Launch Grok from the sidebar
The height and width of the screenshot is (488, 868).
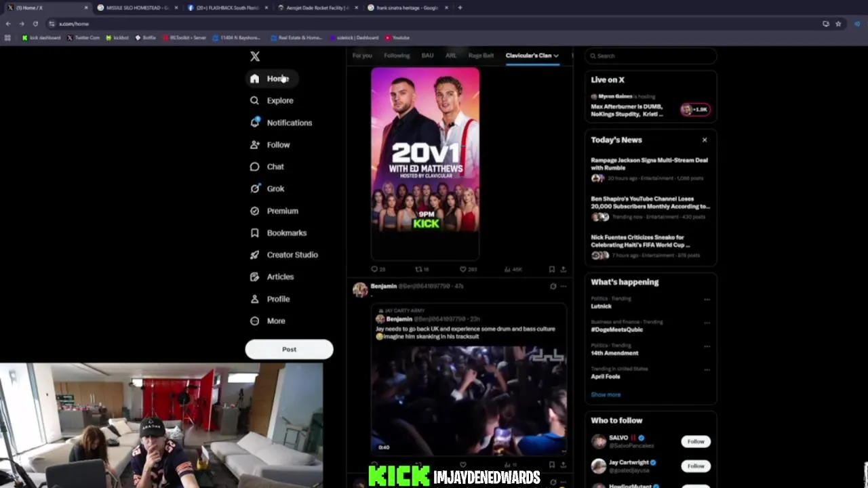(267, 188)
